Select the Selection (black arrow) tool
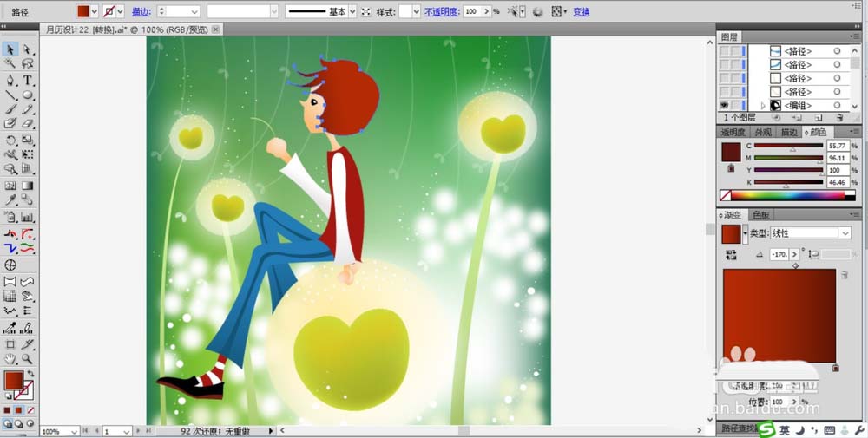868x438 pixels. (x=10, y=49)
